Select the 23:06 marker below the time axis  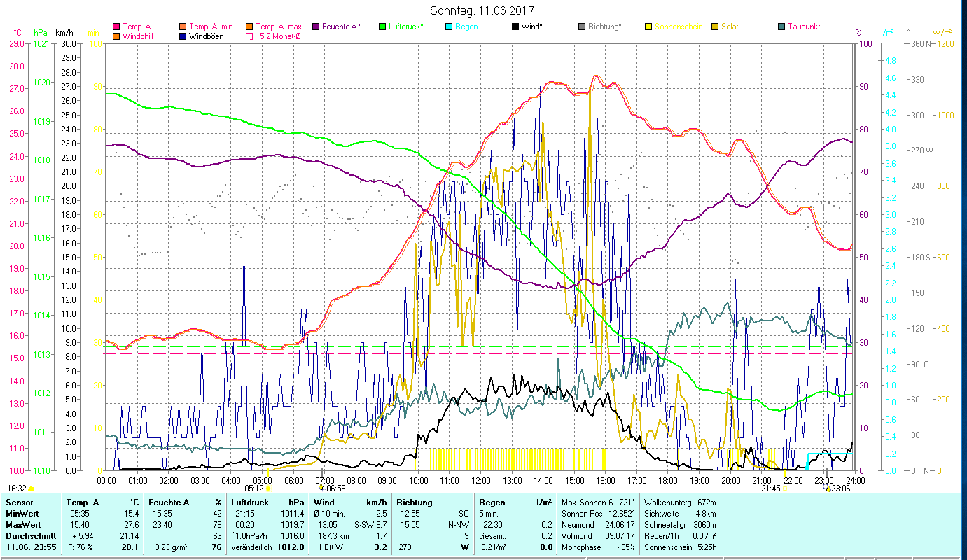[828, 489]
